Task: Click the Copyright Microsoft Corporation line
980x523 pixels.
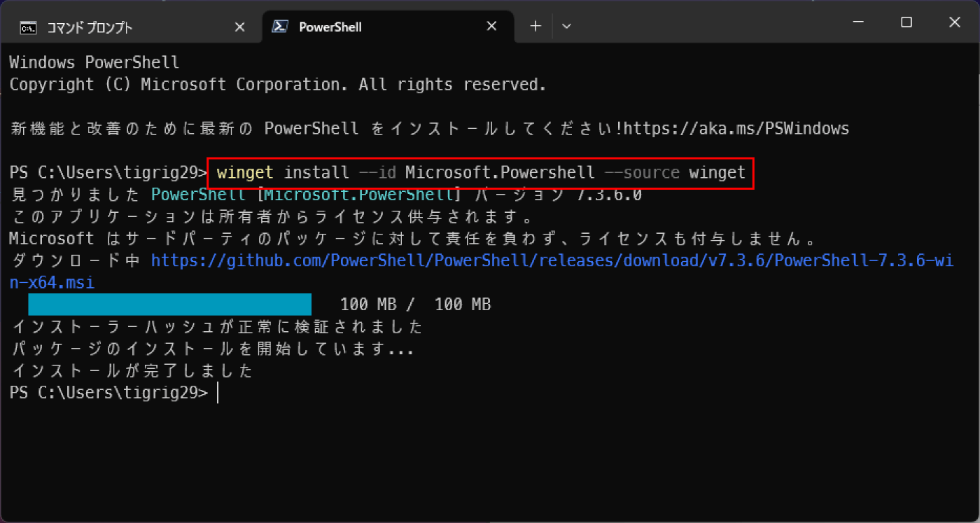Action: 278,85
